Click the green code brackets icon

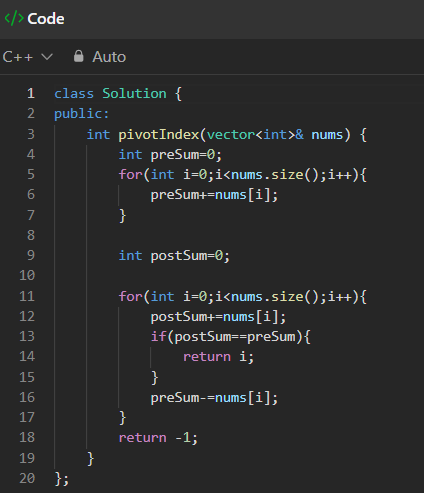(x=14, y=19)
